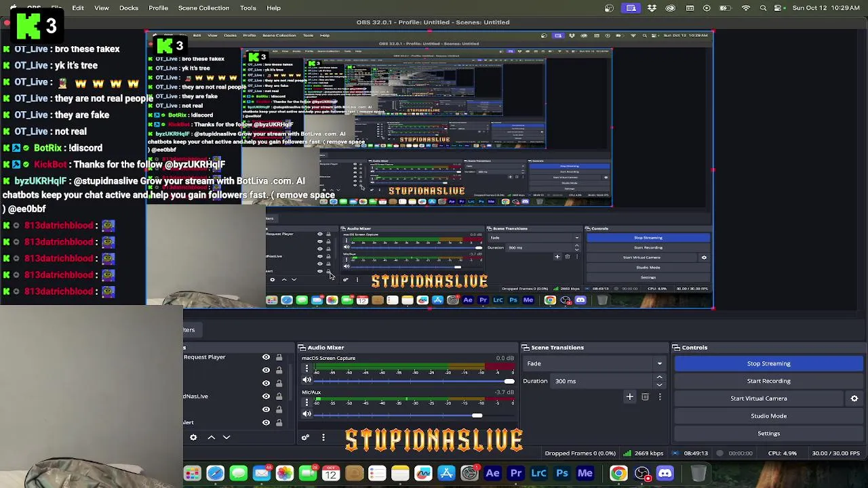Toggle the eye icon in the Alert row
This screenshot has width=868, height=488.
[x=266, y=422]
